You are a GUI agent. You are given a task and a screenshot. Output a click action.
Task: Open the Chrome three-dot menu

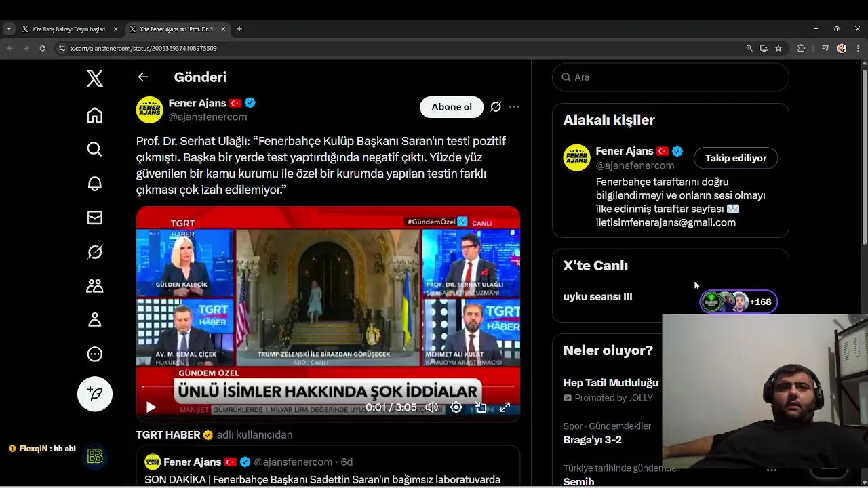tap(857, 48)
